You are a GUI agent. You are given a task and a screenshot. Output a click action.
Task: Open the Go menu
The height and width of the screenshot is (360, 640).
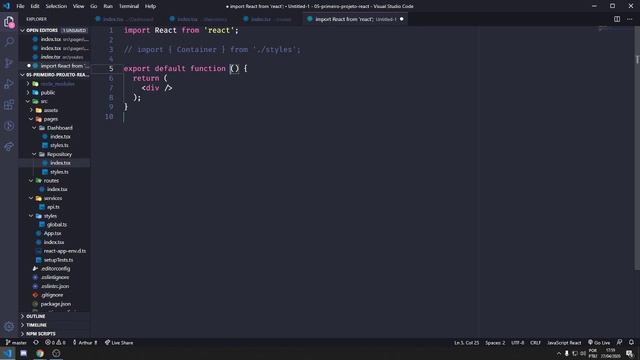pos(93,6)
